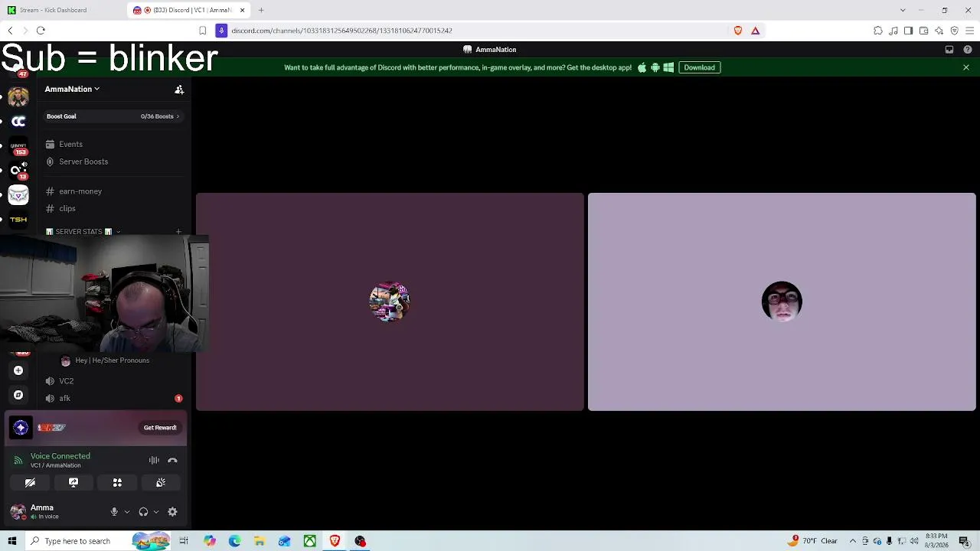Open Discord User Settings gear

tap(172, 512)
